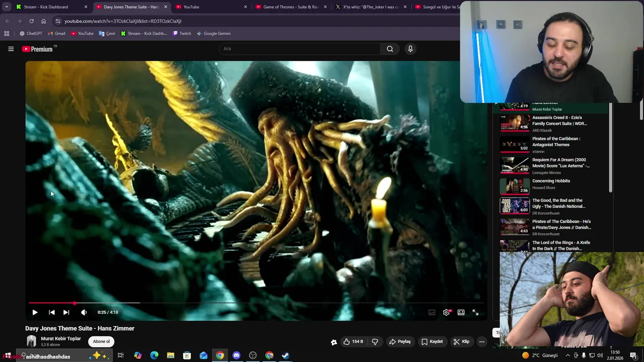The height and width of the screenshot is (362, 644).
Task: Open the Chrome apps grid shortcut
Action: pos(7,34)
